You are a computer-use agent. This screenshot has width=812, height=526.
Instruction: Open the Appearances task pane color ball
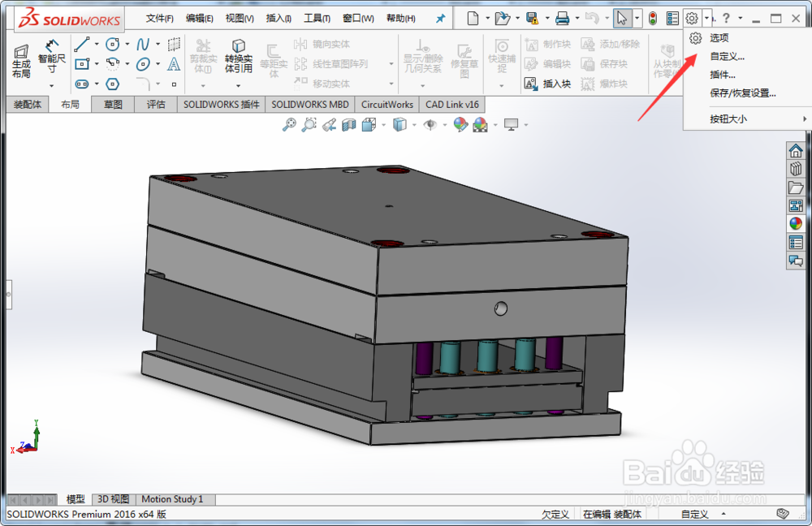pyautogui.click(x=796, y=224)
